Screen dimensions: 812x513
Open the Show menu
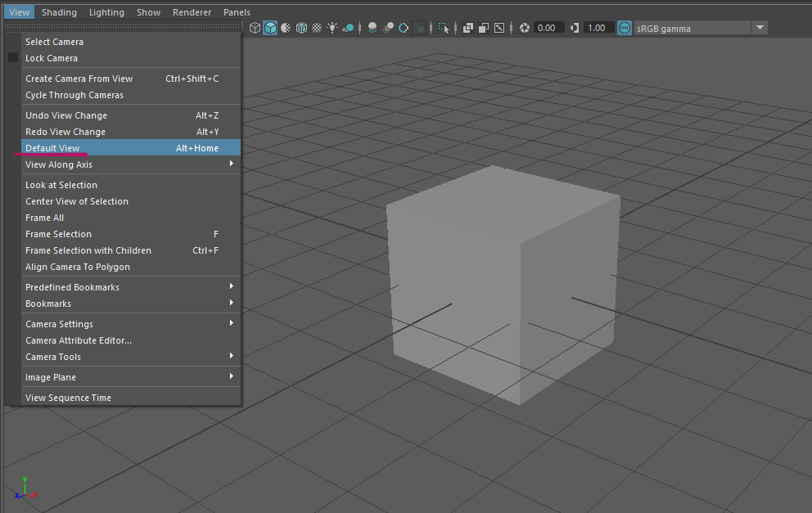(x=149, y=12)
